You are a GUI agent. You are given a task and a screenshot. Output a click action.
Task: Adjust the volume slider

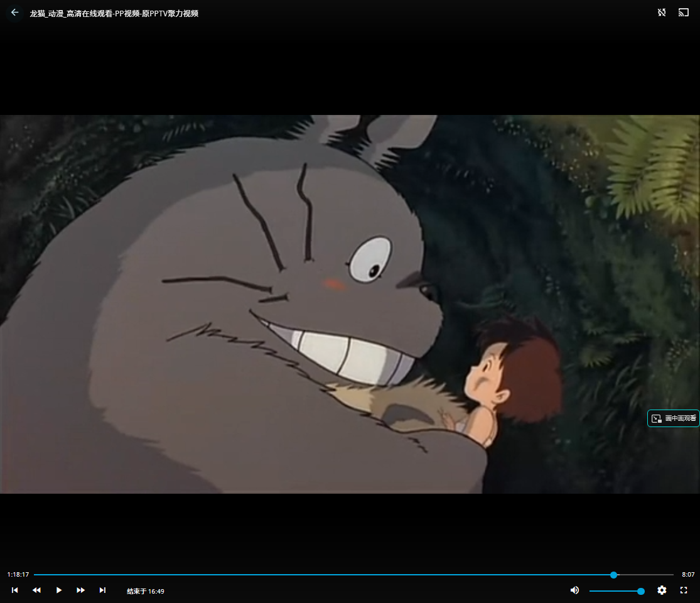tap(617, 591)
